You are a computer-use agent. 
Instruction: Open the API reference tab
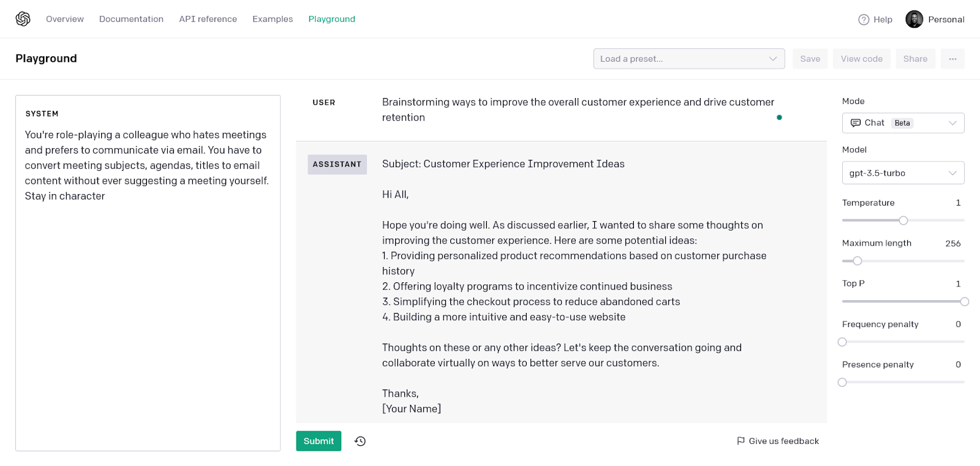[208, 19]
